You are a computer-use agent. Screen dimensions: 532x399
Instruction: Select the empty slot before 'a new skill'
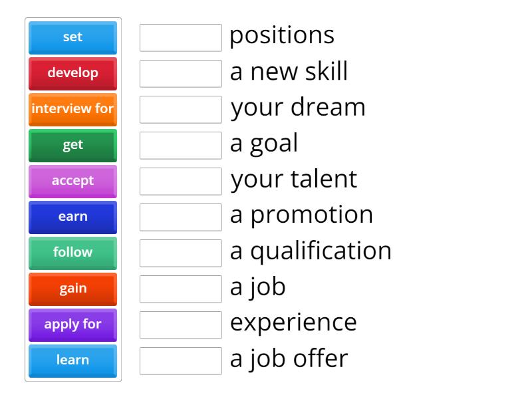[x=181, y=74]
